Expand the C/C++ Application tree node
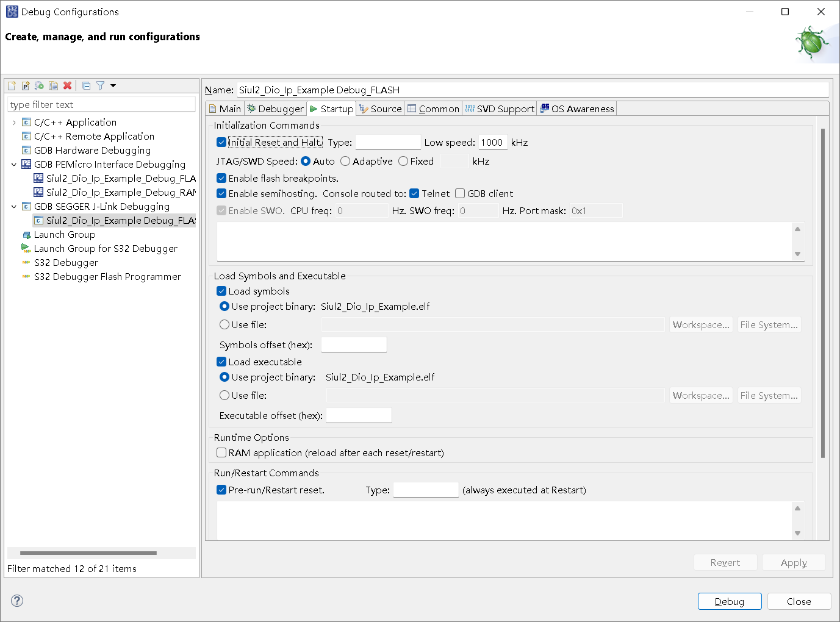This screenshot has width=840, height=622. (x=14, y=123)
